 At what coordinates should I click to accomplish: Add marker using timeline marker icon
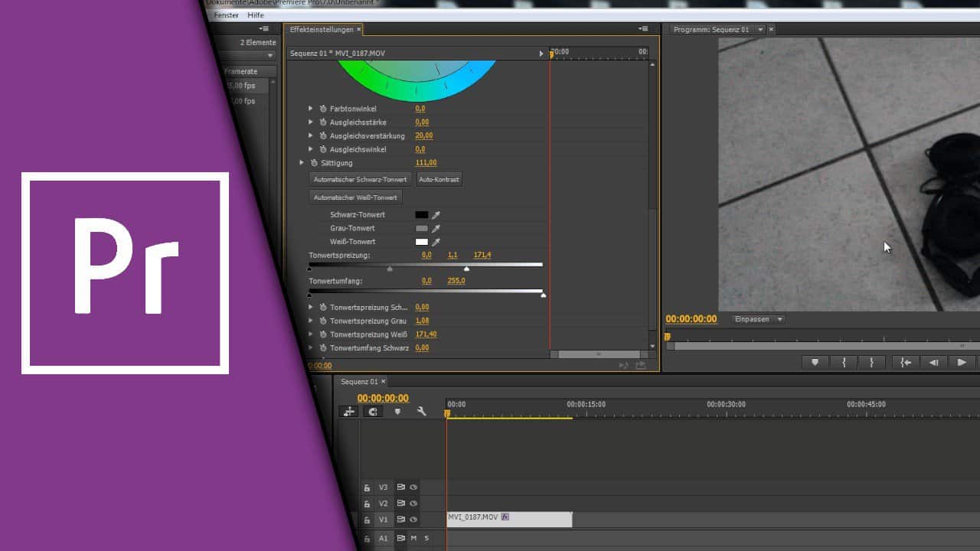click(x=397, y=412)
